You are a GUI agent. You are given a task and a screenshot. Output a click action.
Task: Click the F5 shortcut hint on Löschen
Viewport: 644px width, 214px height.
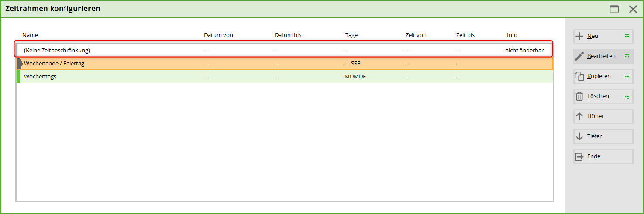[627, 97]
